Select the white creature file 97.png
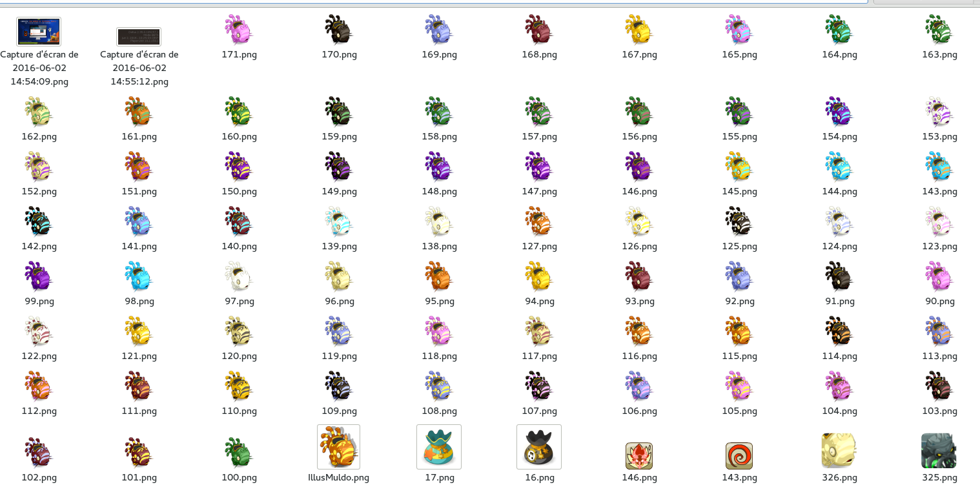Viewport: 980px width, 485px height. tap(239, 276)
